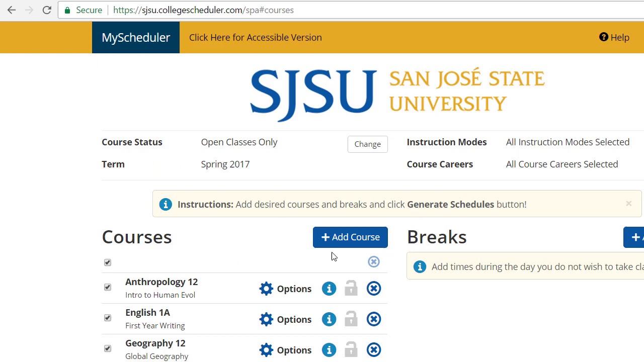Uncheck the English 1A checkbox
644x362 pixels.
[108, 318]
